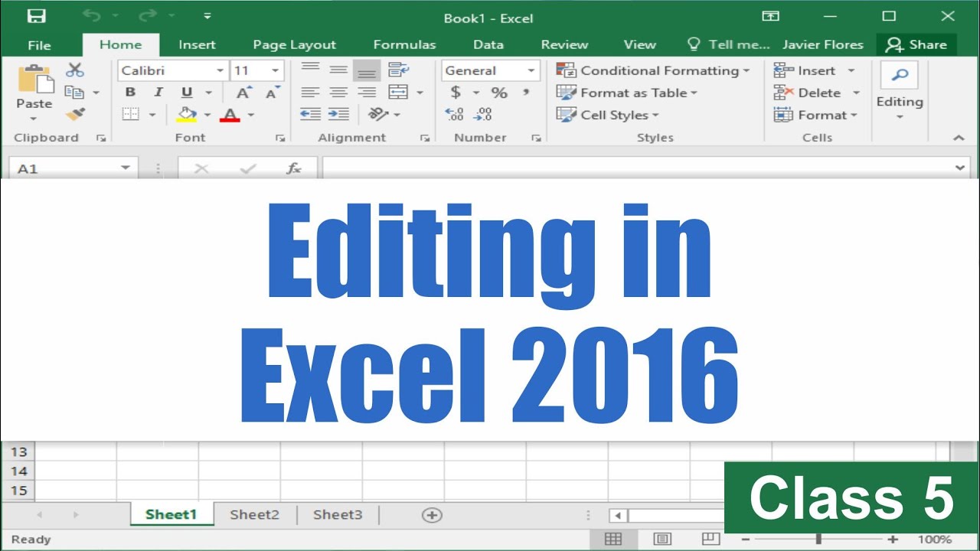Screen dimensions: 980x551
Task: Select the Sheet2 tab
Action: coord(255,514)
